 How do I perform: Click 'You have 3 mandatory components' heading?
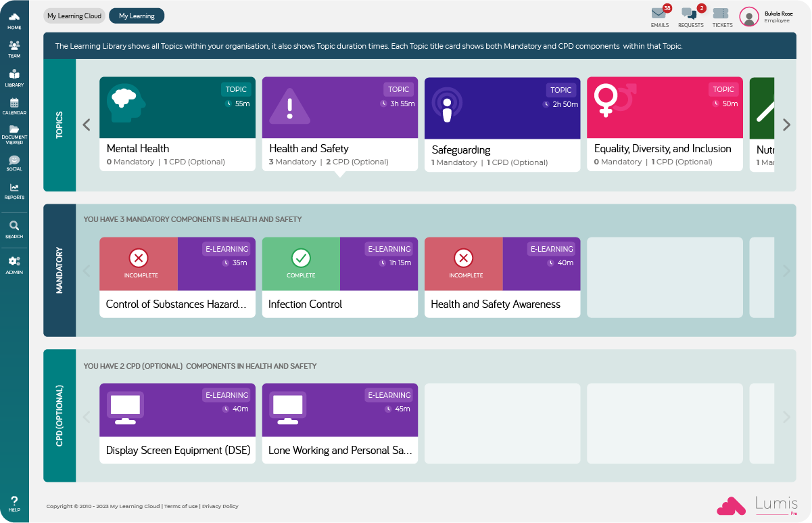point(193,219)
